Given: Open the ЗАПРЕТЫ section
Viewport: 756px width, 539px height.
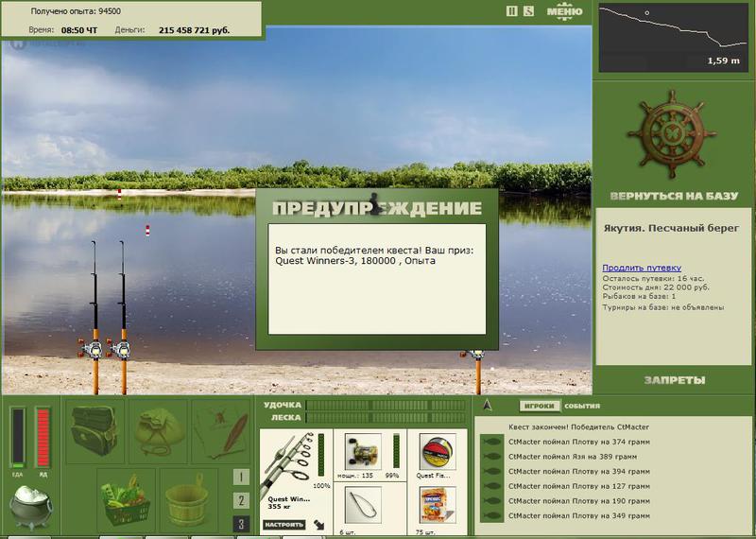Looking at the screenshot, I should (x=674, y=380).
